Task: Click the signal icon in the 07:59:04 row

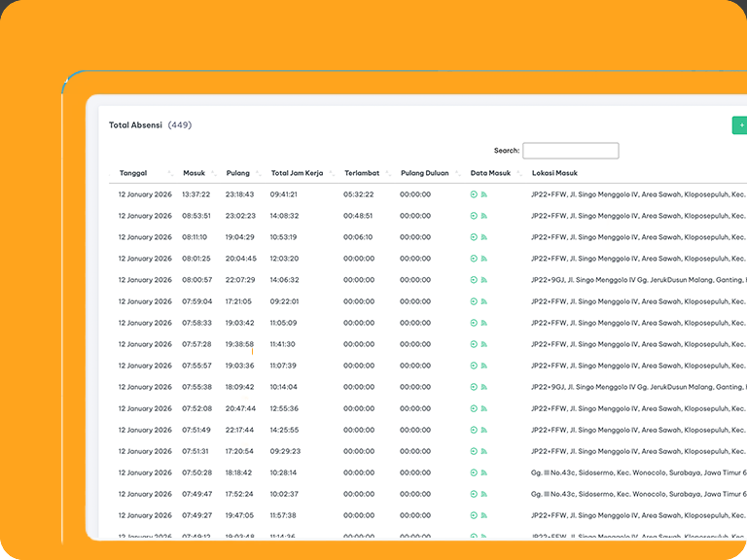Action: tap(483, 301)
